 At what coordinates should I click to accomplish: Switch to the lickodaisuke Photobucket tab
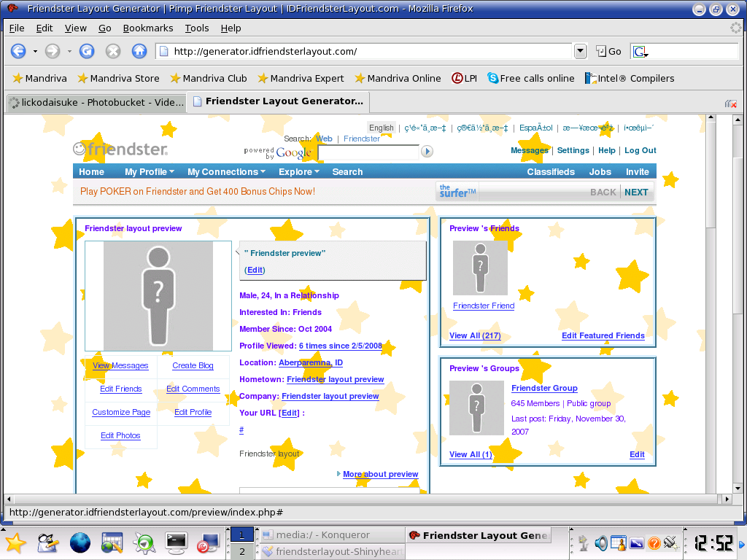95,102
